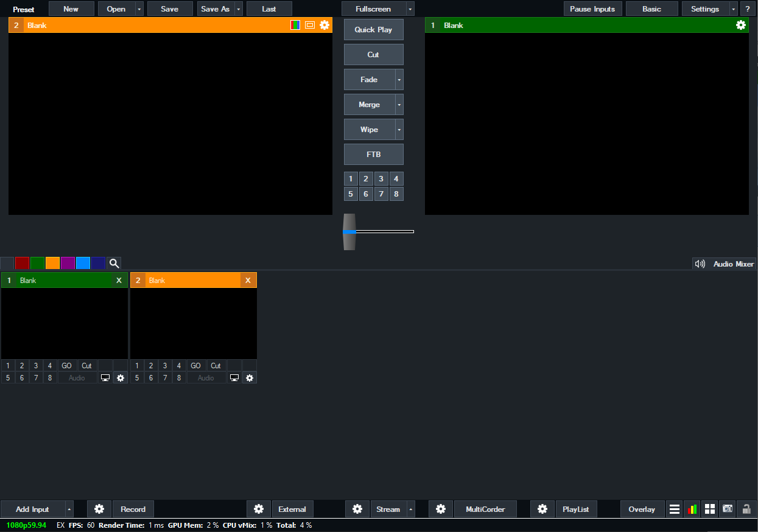Select the orange input category tab
The width and height of the screenshot is (758, 532).
coord(52,263)
